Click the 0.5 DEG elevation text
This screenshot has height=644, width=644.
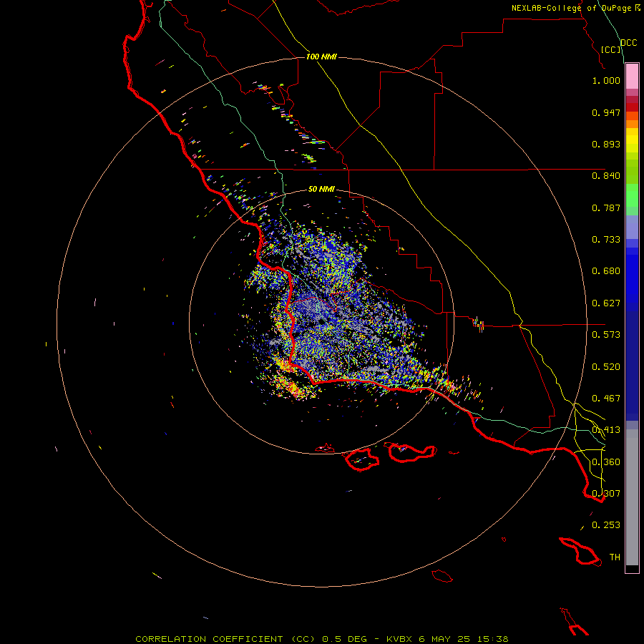point(345,639)
